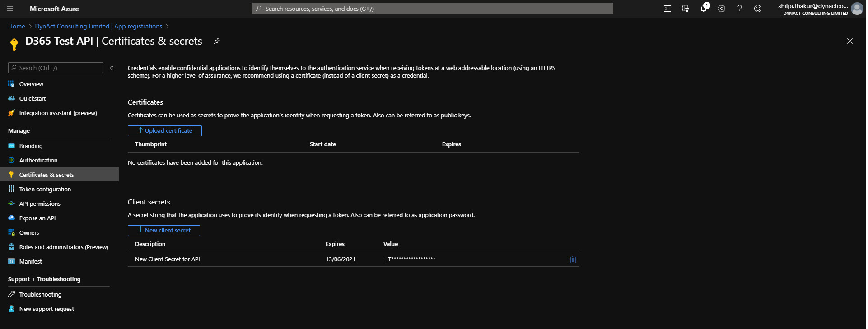This screenshot has height=329, width=868.
Task: Delete the New Client Secret for API
Action: click(x=573, y=259)
